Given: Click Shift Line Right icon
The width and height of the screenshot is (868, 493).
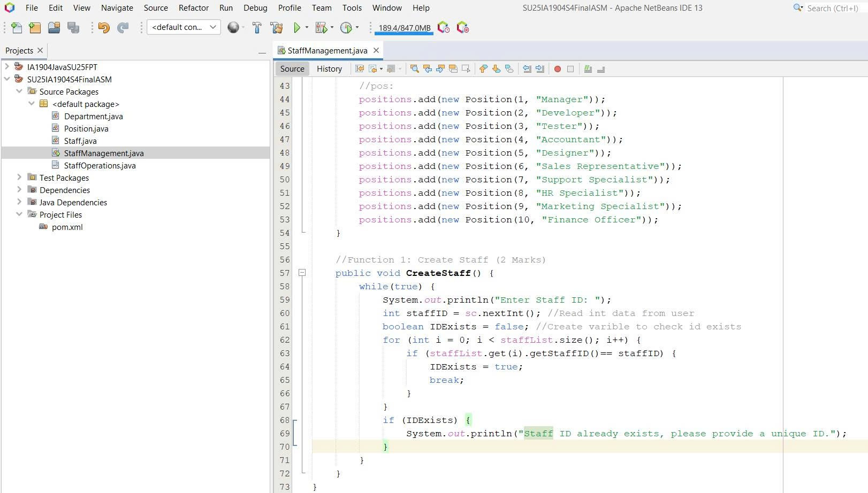Looking at the screenshot, I should tap(540, 69).
